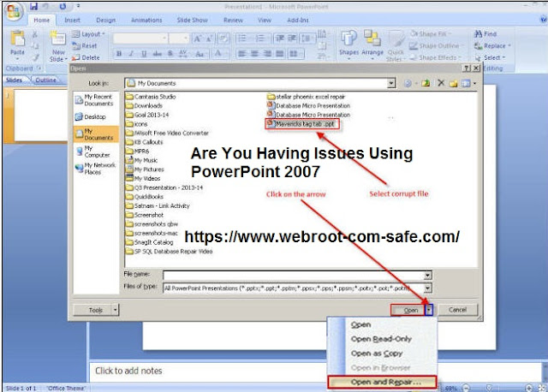Open the Select dropdown in Editing group

click(x=503, y=57)
